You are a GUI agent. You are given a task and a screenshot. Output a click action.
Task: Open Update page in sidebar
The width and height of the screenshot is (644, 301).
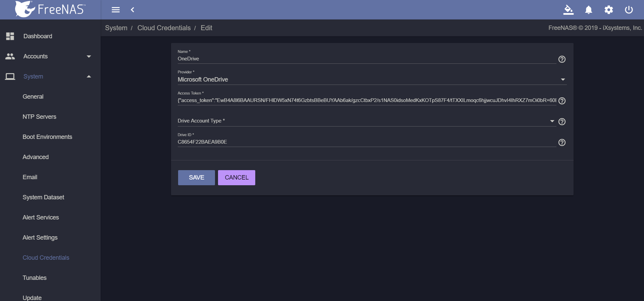[x=32, y=298]
